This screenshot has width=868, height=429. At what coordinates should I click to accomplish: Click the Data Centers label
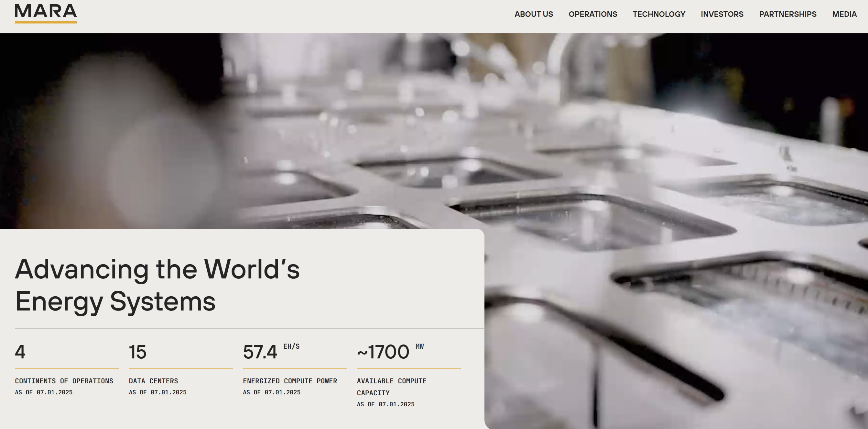(x=153, y=381)
